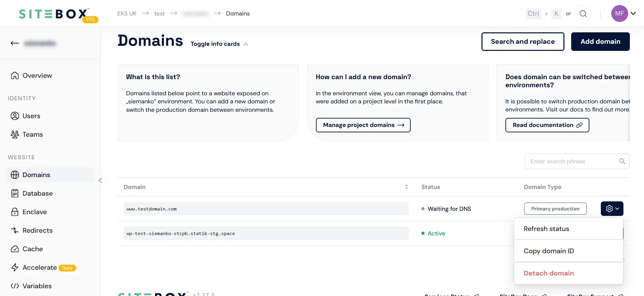Viewport: 644px width, 296px height.
Task: Sort the list by Domain column
Action: (406, 187)
